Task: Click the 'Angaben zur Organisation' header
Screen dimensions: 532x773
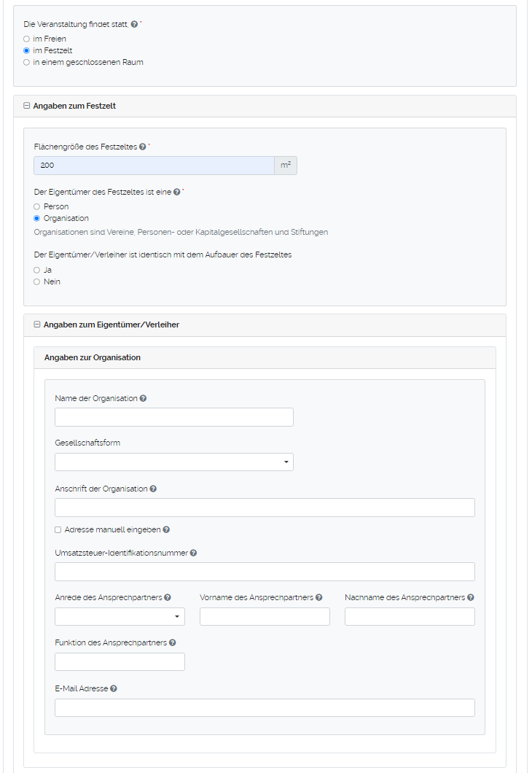Action: [x=93, y=357]
